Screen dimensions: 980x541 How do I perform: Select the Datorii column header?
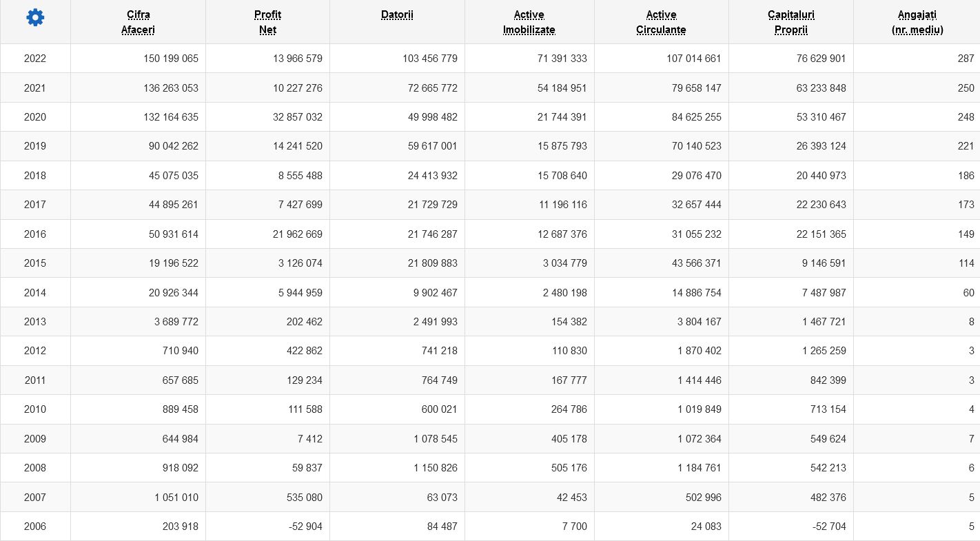pyautogui.click(x=397, y=14)
